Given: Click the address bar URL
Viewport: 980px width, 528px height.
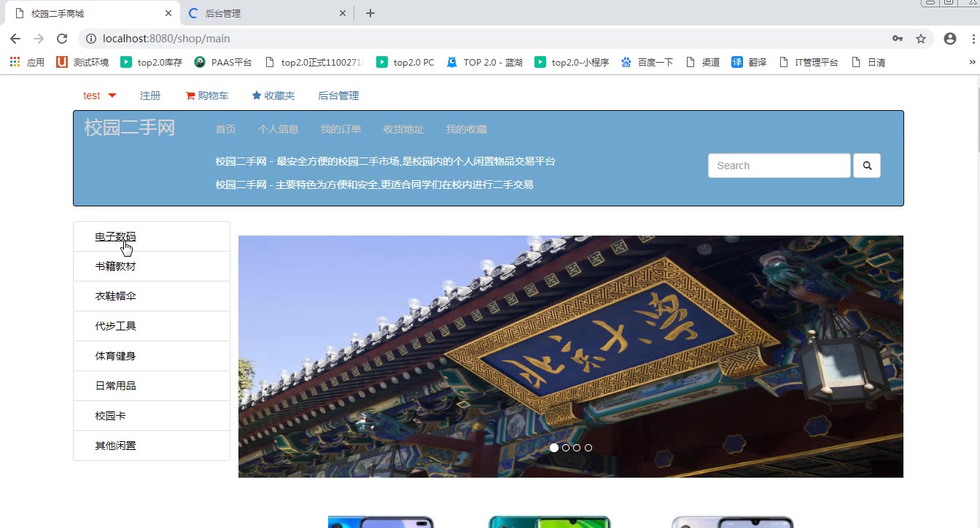Looking at the screenshot, I should pos(167,39).
